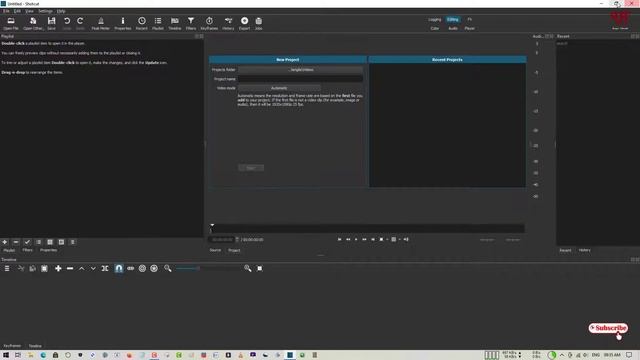This screenshot has height=360, width=640.
Task: Click the timeline Lift up-arrow icon
Action: pyautogui.click(x=82, y=268)
